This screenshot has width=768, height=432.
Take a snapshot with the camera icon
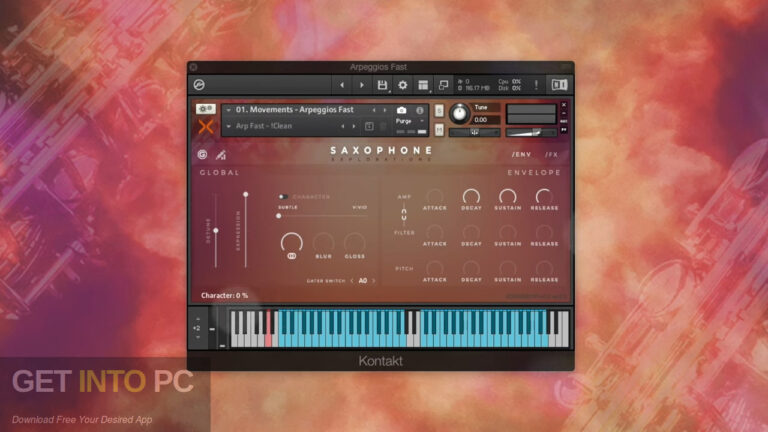[402, 110]
